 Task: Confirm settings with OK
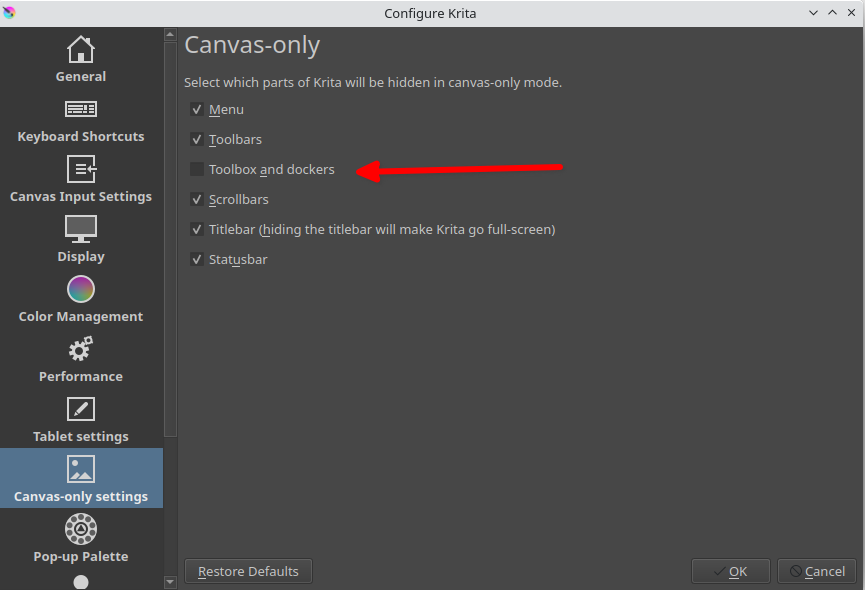[x=730, y=571]
